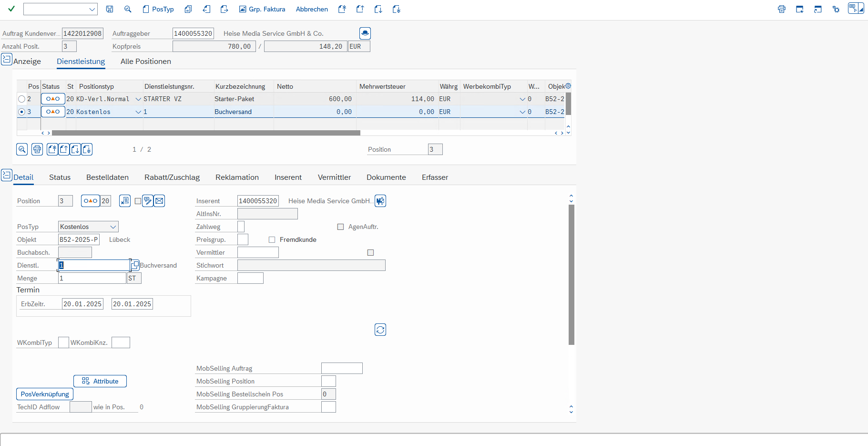Image resolution: width=868 pixels, height=446 pixels.
Task: Click the refresh arrows icon in Detail area
Action: (380, 330)
